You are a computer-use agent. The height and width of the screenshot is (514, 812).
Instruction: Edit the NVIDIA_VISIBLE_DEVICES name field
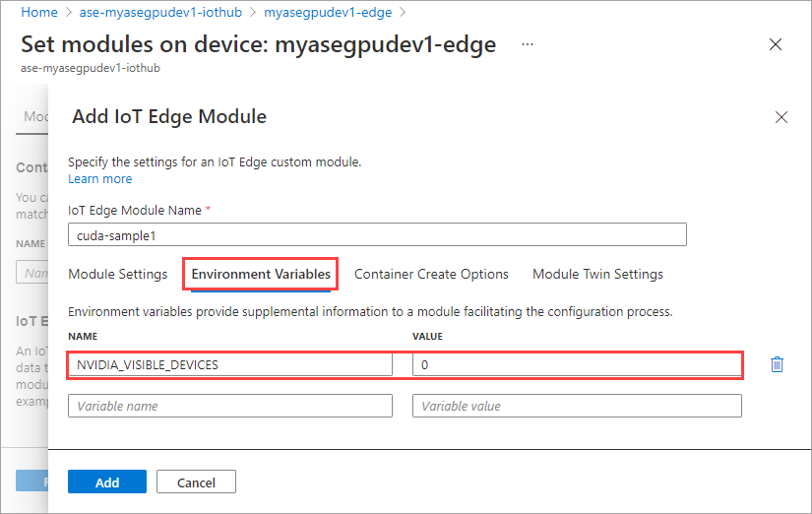[230, 364]
